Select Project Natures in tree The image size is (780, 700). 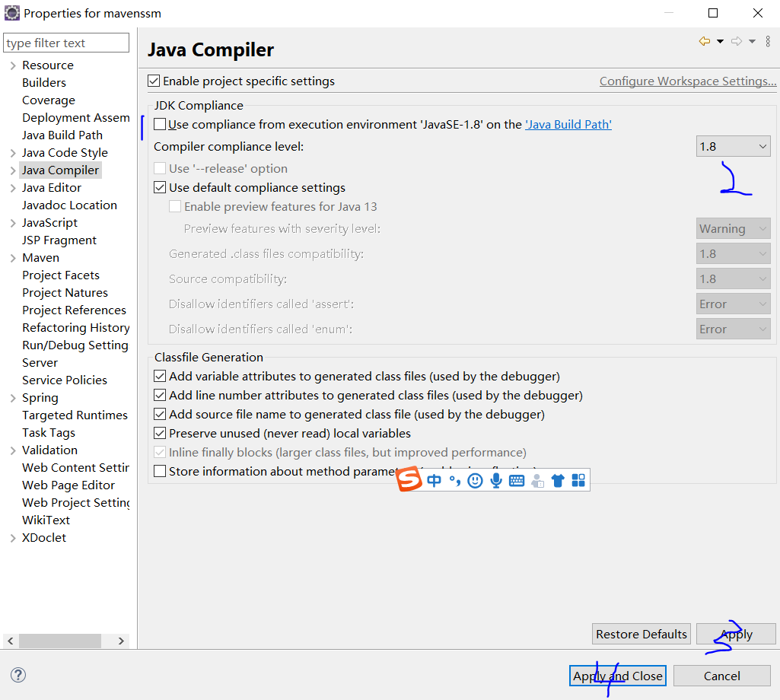pyautogui.click(x=65, y=292)
